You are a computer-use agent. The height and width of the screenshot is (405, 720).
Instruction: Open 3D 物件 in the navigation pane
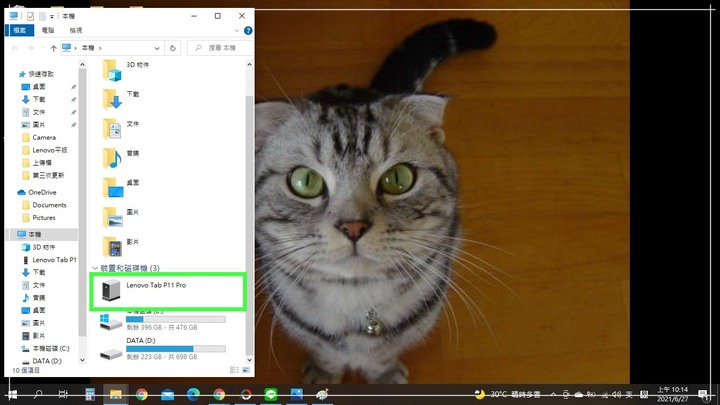click(x=44, y=247)
